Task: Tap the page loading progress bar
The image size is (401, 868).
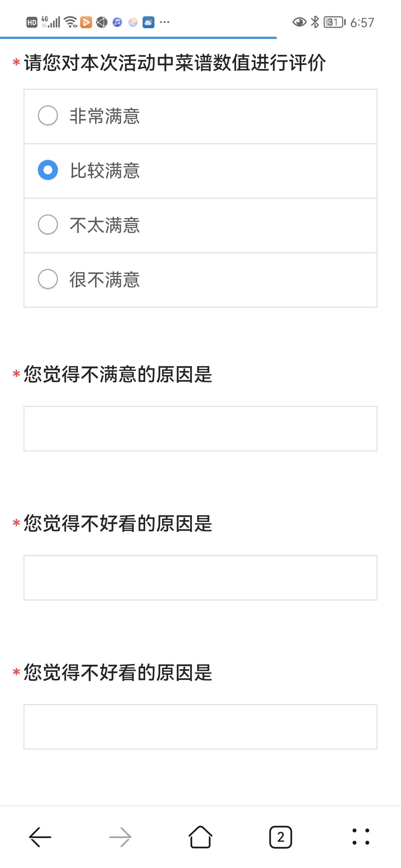Action: pyautogui.click(x=138, y=37)
